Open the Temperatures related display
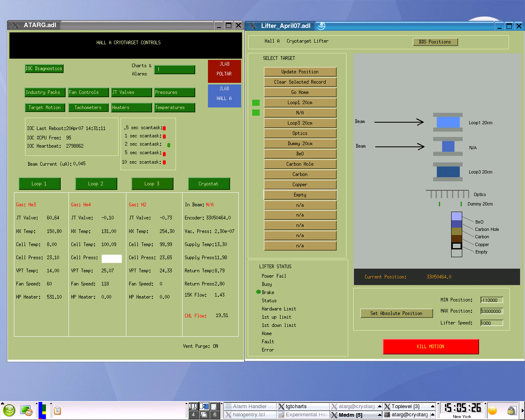This screenshot has height=420, width=525. 174,107
